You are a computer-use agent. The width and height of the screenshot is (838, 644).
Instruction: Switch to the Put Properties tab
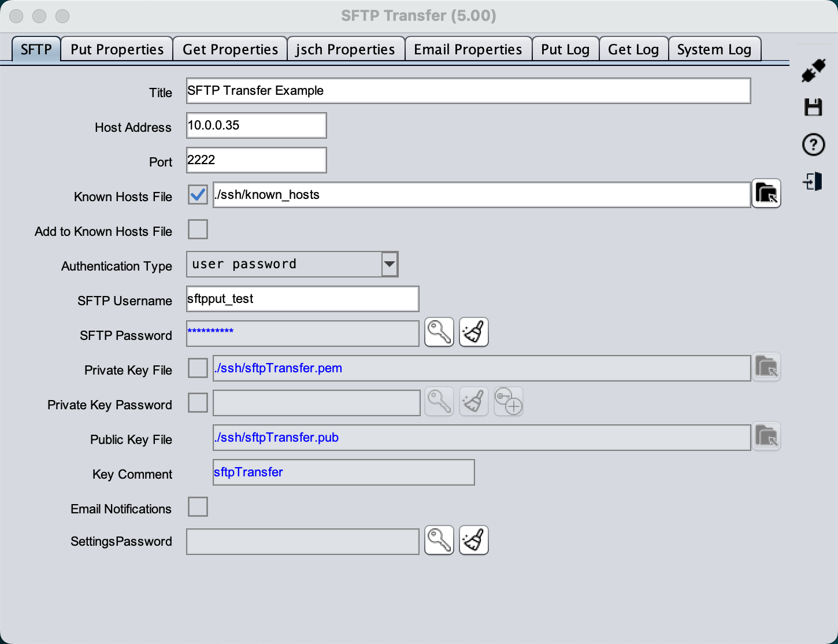coord(117,50)
